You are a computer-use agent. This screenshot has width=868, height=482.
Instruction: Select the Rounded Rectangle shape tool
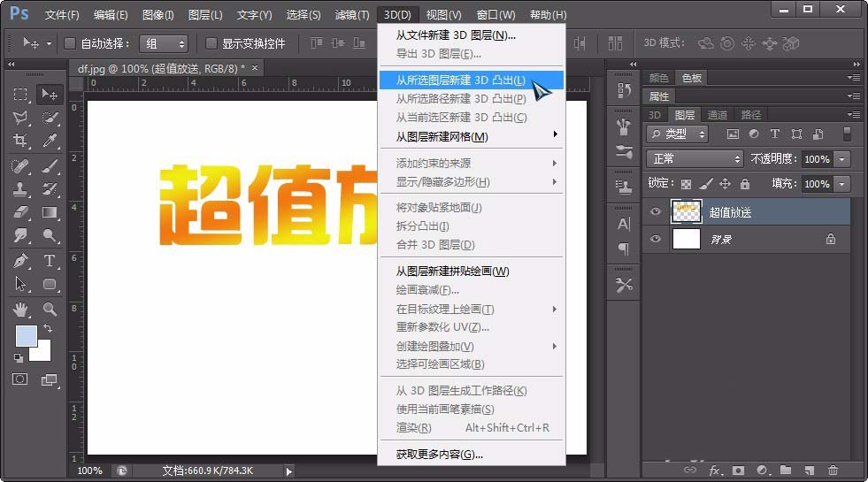(50, 284)
